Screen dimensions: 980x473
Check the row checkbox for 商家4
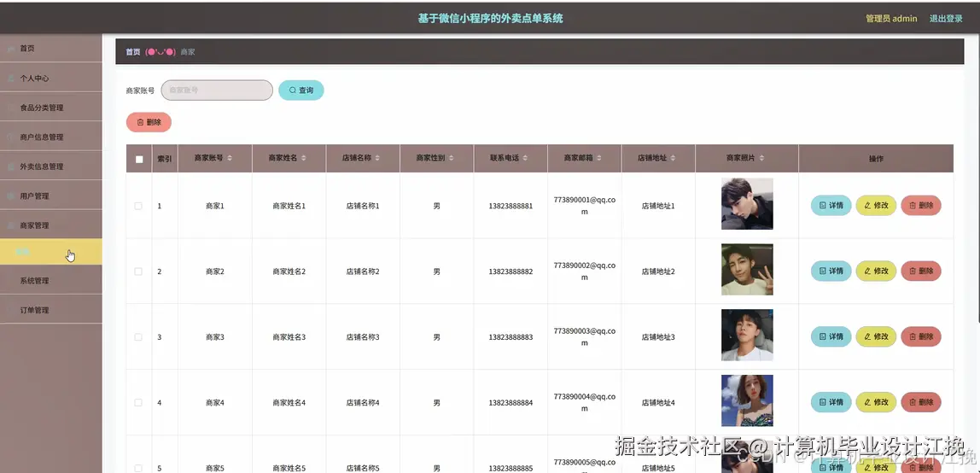tap(139, 402)
